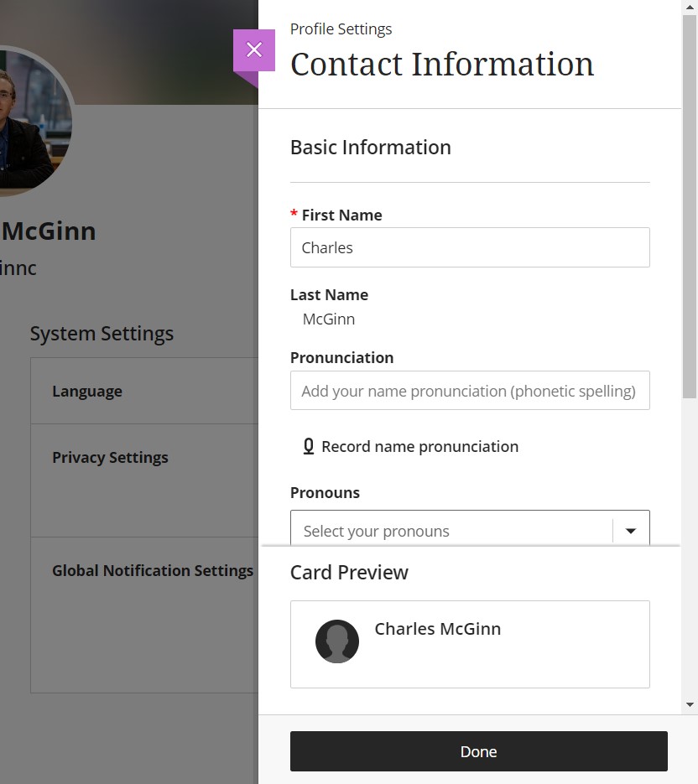The image size is (698, 784).
Task: Open Privacy Settings row
Action: (144, 480)
